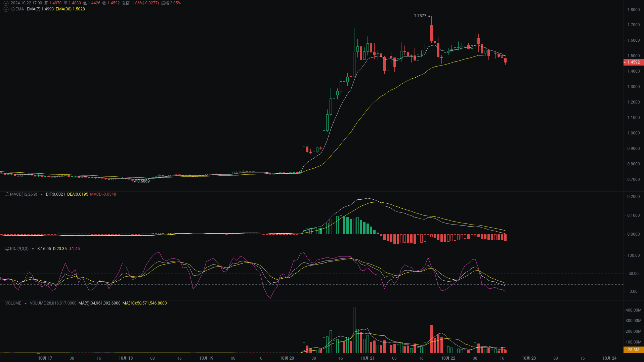Click the DEA:0.0195 indicator value
Screen dimensions: 644x362
coord(77,194)
